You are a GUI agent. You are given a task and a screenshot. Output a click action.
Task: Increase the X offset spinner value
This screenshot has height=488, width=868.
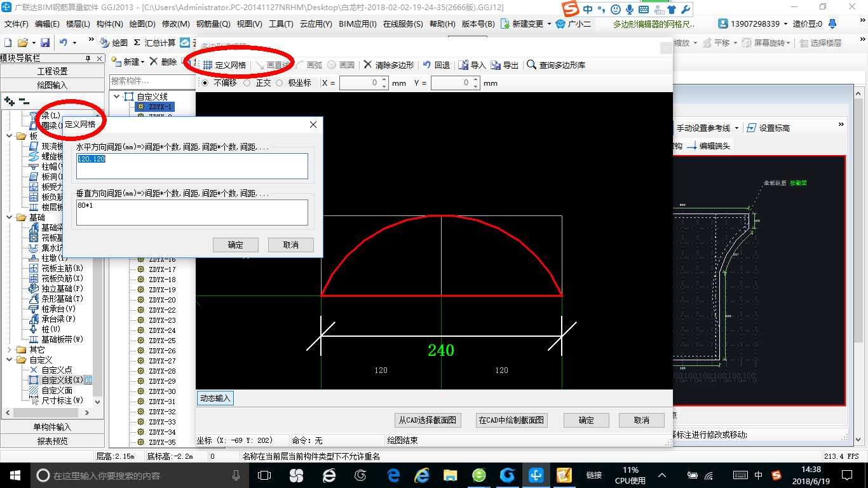[x=384, y=80]
